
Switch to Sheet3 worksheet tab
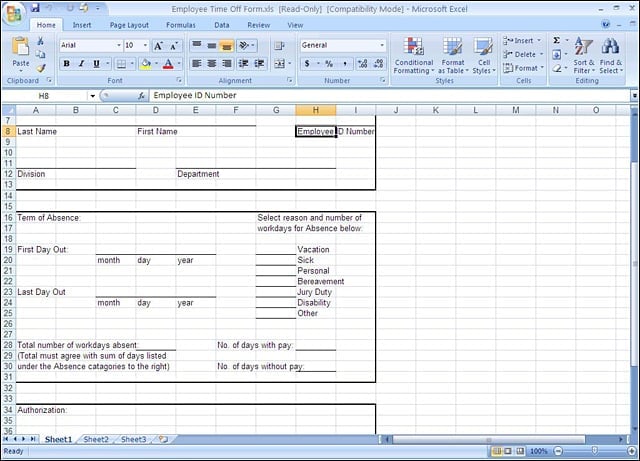tap(133, 439)
